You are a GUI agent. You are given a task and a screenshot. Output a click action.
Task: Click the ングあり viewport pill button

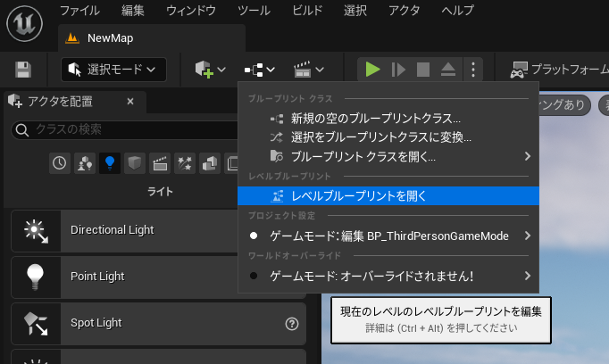(x=564, y=104)
